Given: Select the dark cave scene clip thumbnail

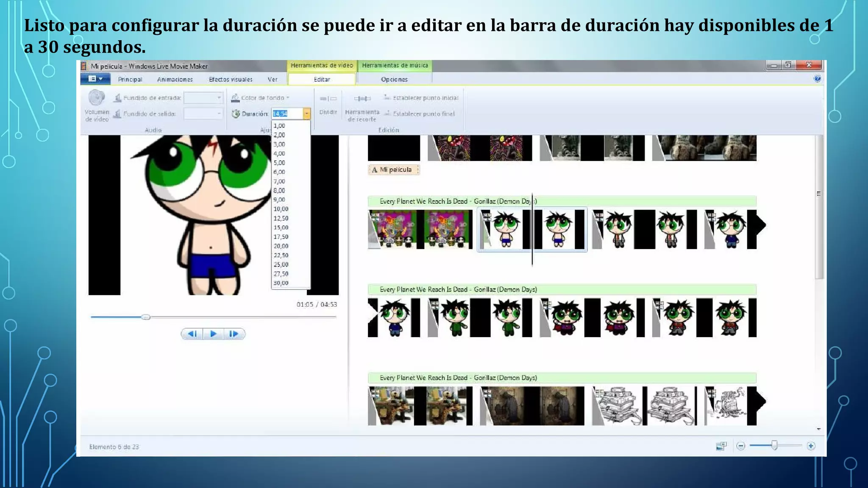Looking at the screenshot, I should [532, 406].
